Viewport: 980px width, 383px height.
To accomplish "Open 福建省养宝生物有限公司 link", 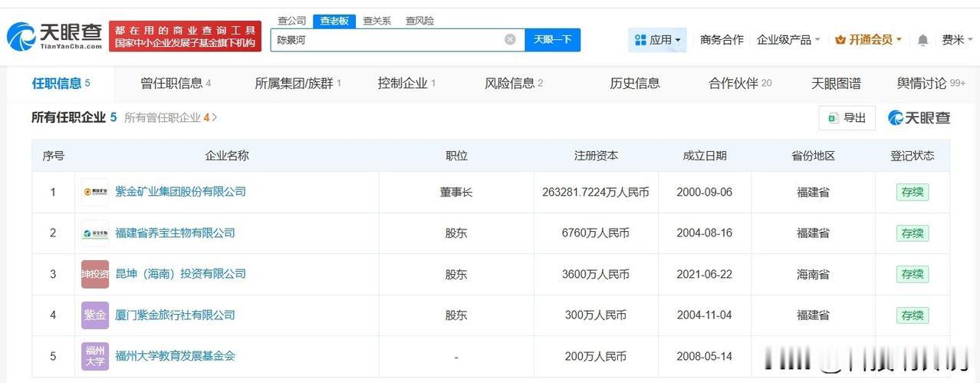I will (x=175, y=233).
